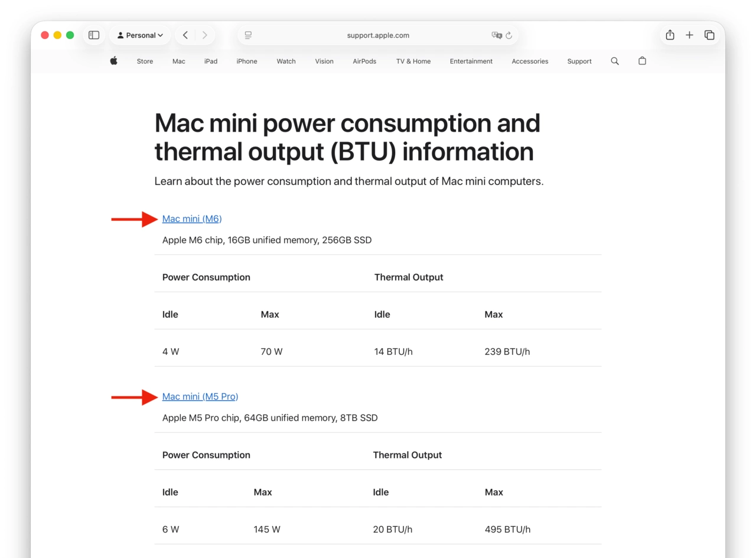756x558 pixels.
Task: Select the "4 W" idle power cell
Action: point(171,352)
